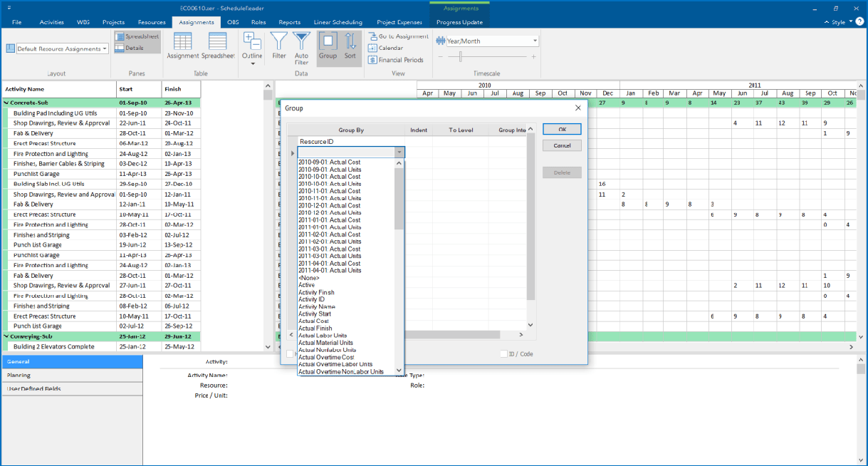
Task: Select 2010-09-01: Actual Cost list entry
Action: [x=329, y=162]
